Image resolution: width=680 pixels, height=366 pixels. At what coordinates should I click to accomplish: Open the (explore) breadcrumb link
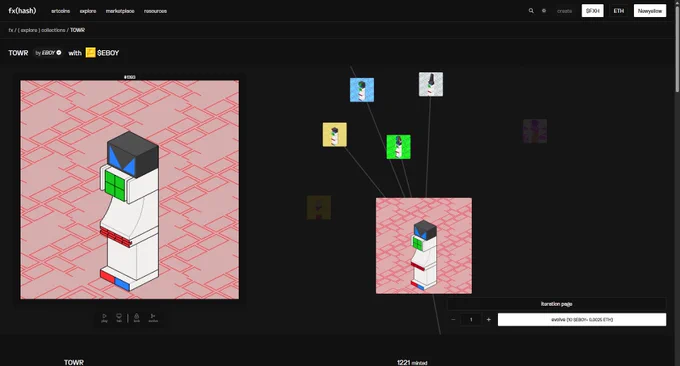point(29,30)
